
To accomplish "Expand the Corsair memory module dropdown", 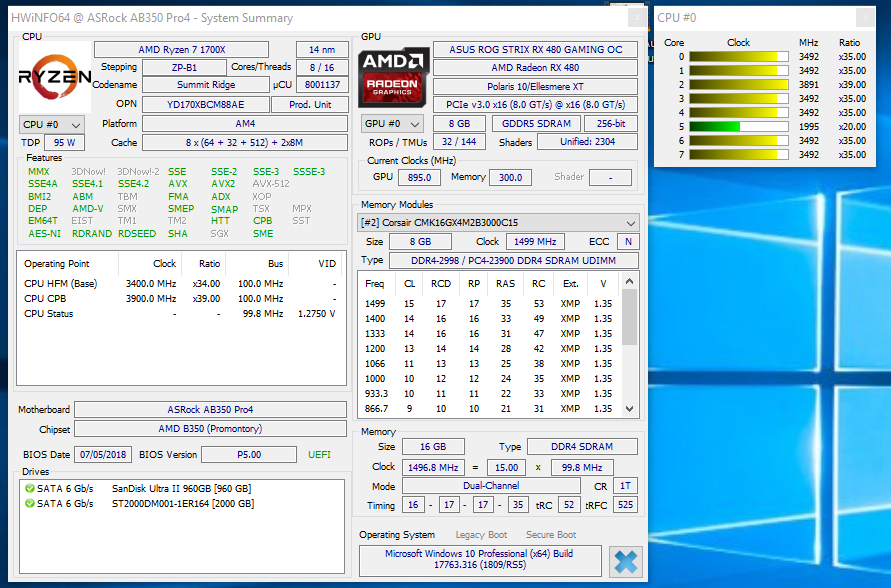I will 498,223.
